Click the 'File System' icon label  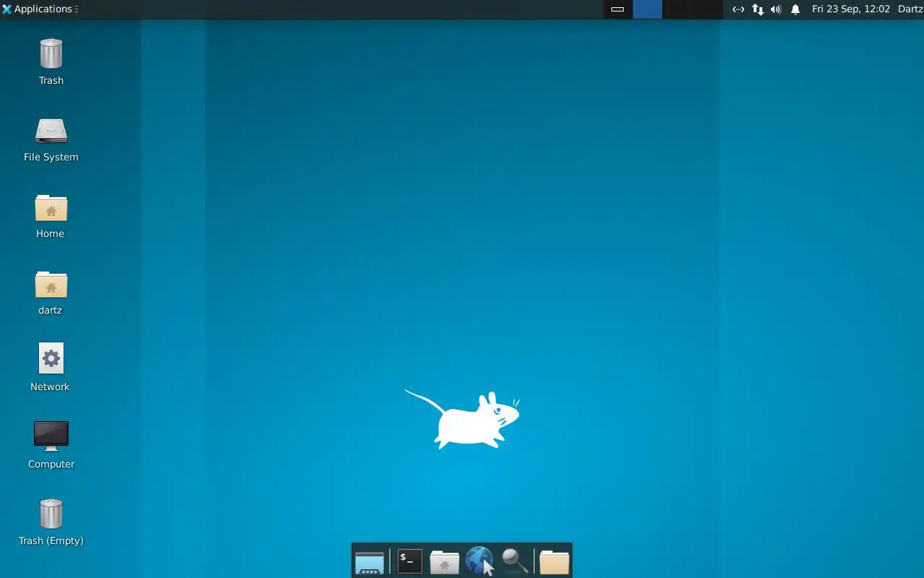tap(51, 157)
